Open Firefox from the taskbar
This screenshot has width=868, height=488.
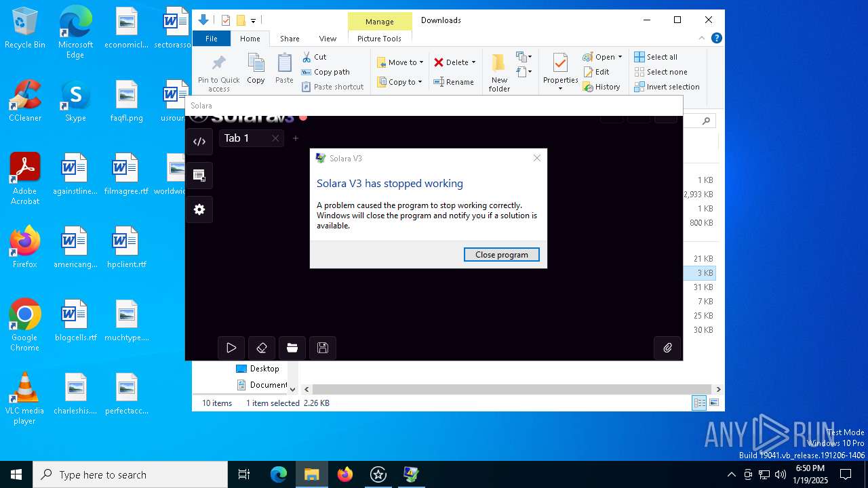tap(345, 474)
